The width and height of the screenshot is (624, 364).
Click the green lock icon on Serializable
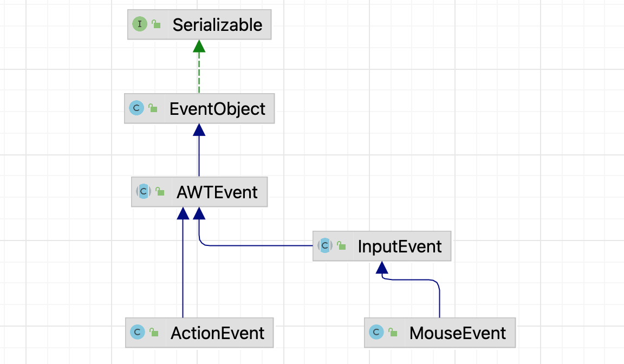[x=156, y=24]
